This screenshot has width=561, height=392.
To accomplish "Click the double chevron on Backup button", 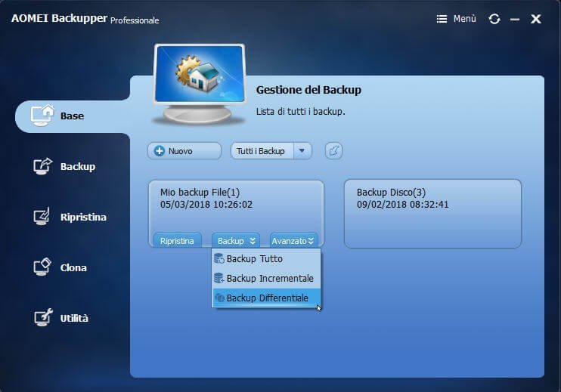I will 253,241.
